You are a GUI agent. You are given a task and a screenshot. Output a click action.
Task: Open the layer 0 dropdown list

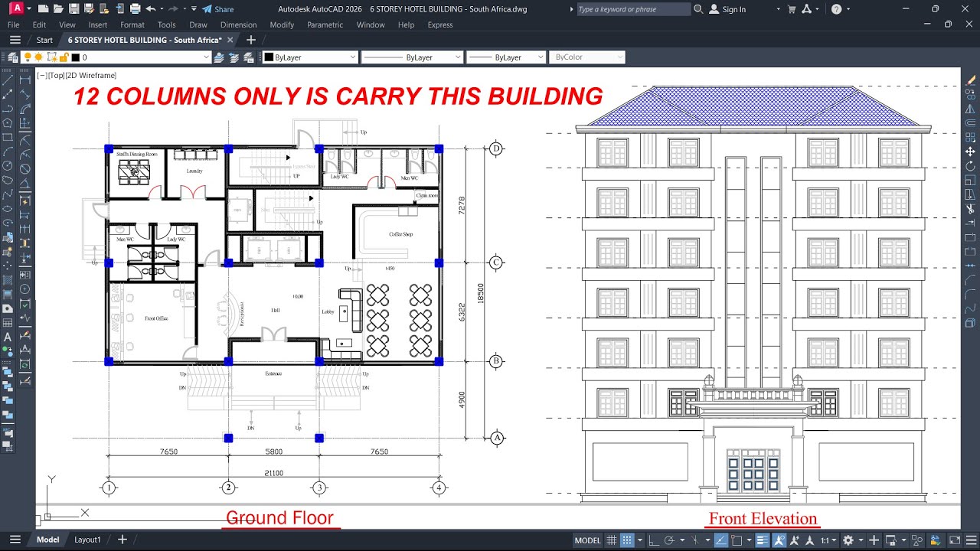[x=206, y=57]
